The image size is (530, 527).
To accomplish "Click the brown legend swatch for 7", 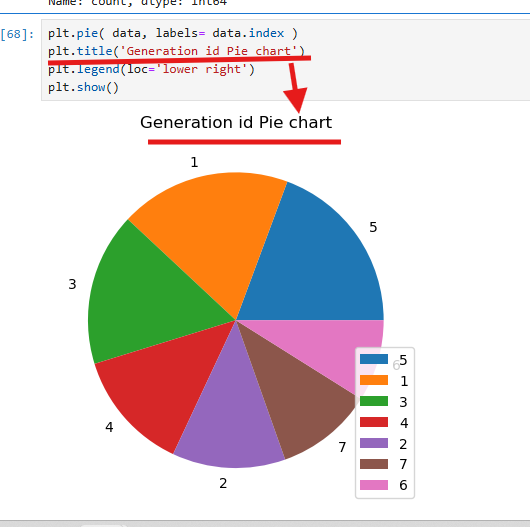I will tap(374, 464).
